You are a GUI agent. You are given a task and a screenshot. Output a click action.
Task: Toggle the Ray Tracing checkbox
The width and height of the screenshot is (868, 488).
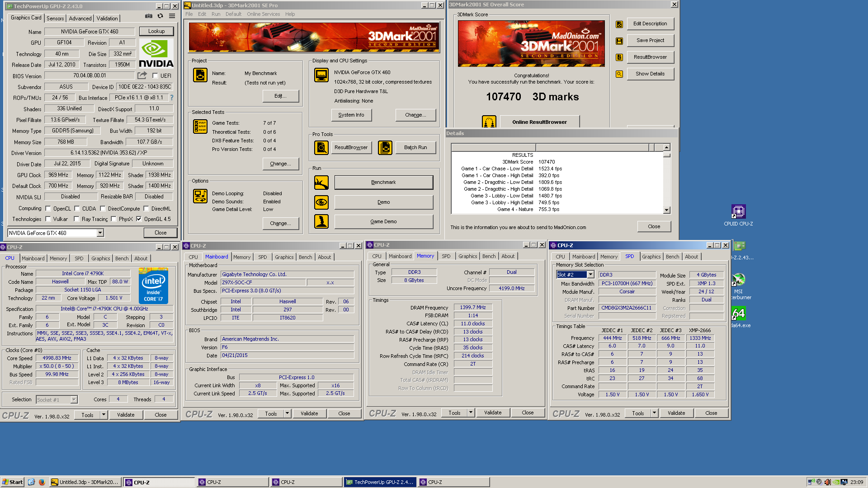[76, 219]
